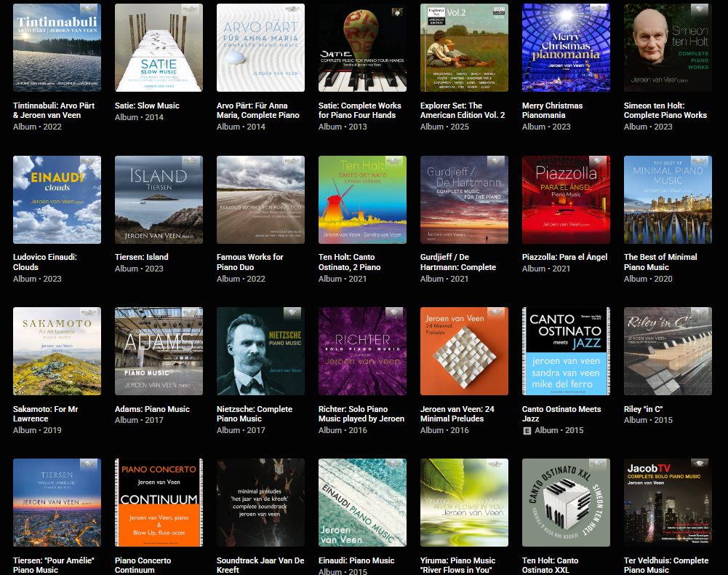
Task: Click 'Album • 2025' under Explorer Set
Action: point(445,127)
